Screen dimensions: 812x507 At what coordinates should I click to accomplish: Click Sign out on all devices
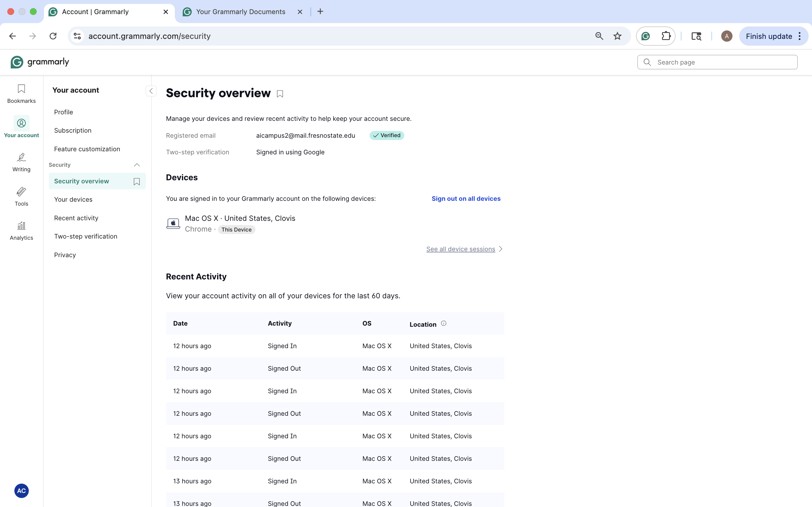(466, 199)
